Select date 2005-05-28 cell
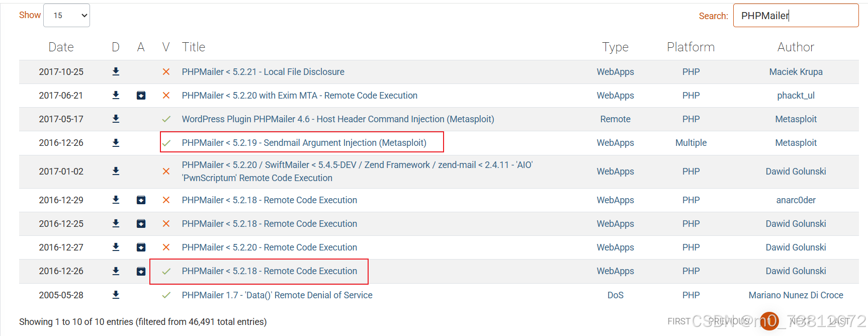The width and height of the screenshot is (868, 336). click(x=61, y=295)
